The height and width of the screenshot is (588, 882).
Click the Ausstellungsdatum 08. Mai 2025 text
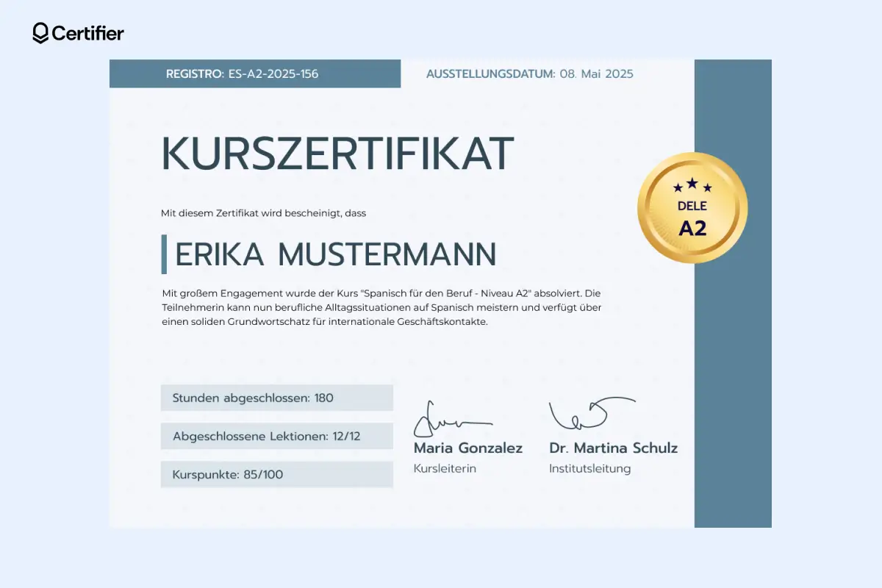pos(530,73)
